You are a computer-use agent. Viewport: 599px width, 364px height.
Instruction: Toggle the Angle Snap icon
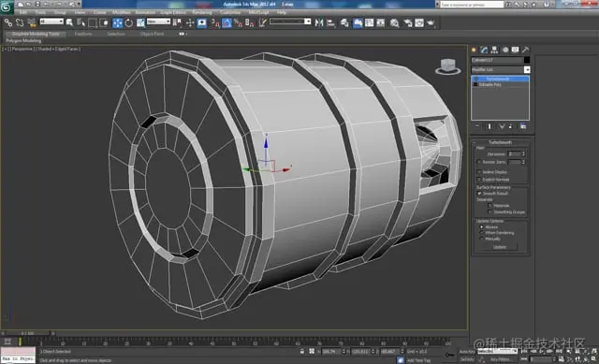pyautogui.click(x=226, y=22)
